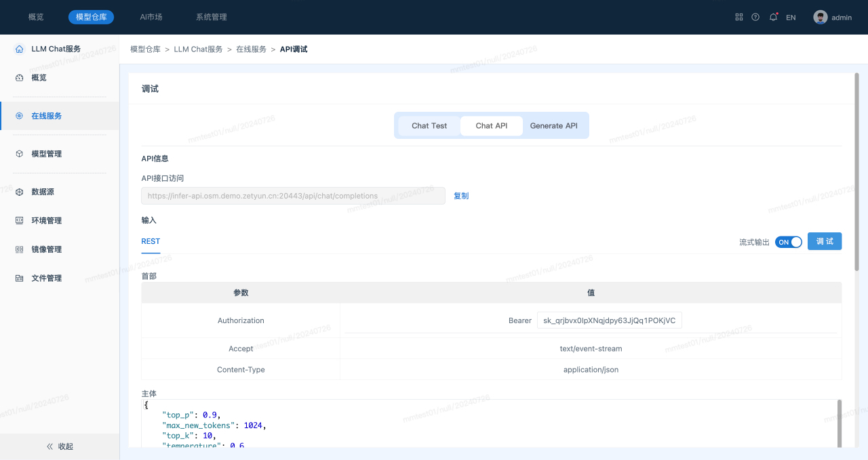This screenshot has height=460, width=868.
Task: Click the 数据源 sidebar icon
Action: point(19,192)
